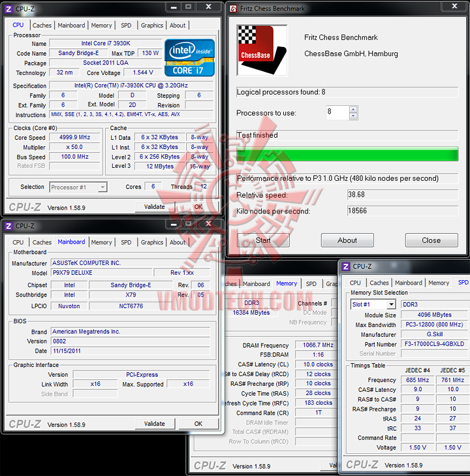
Task: Open About tab in top CPU-Z window
Action: pyautogui.click(x=178, y=25)
